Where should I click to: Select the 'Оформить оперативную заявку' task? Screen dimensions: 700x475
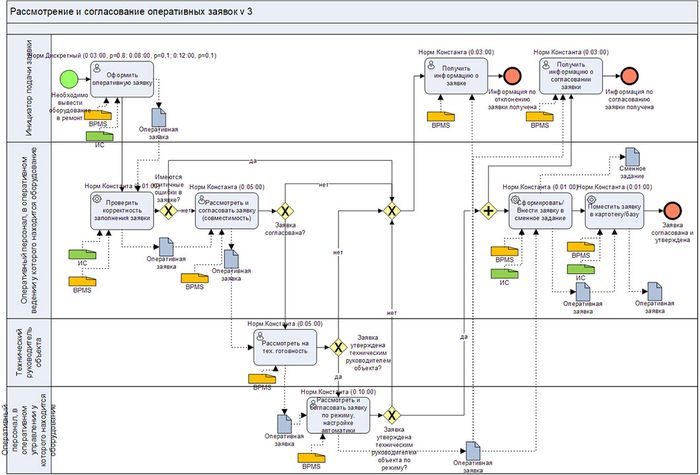[x=125, y=77]
